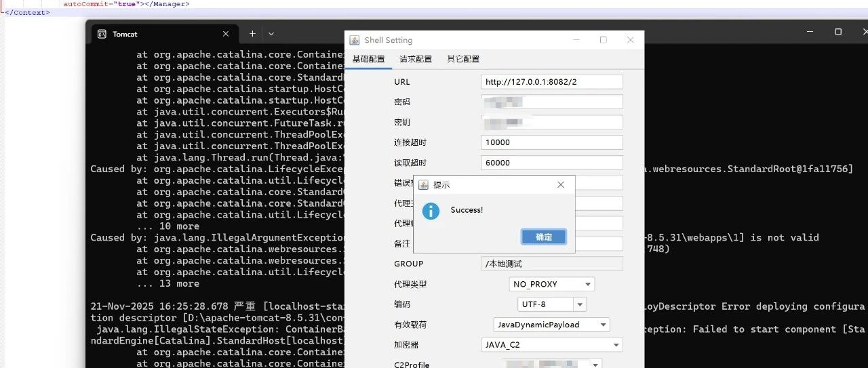868x368 pixels.
Task: Click the GROUP field /本地测试
Action: click(x=552, y=264)
